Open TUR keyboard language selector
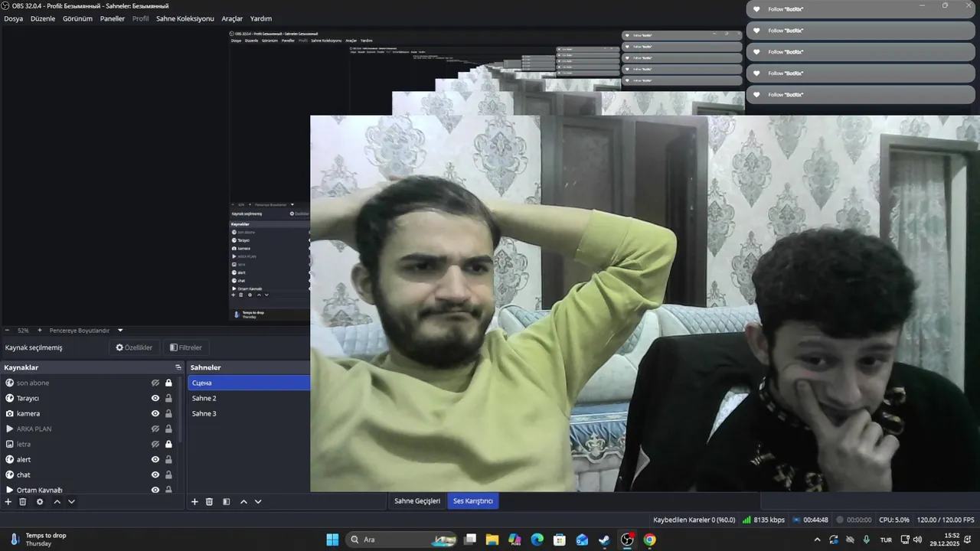The image size is (980, 551). pos(886,540)
